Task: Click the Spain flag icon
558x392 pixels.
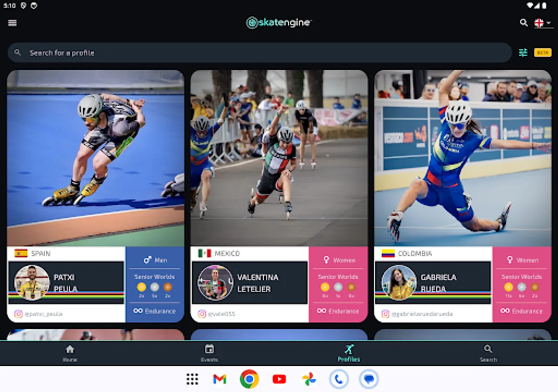Action: (x=21, y=253)
